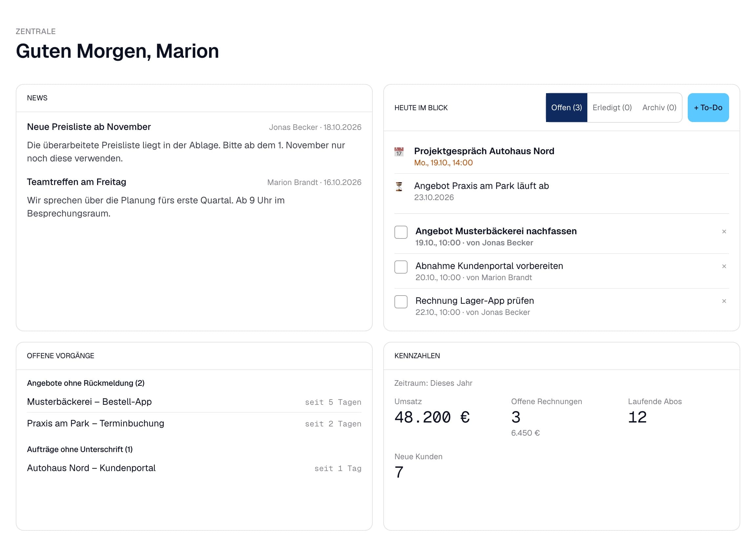Switch to the Offen (3) tab
Screen dimensions: 756x557
(566, 108)
